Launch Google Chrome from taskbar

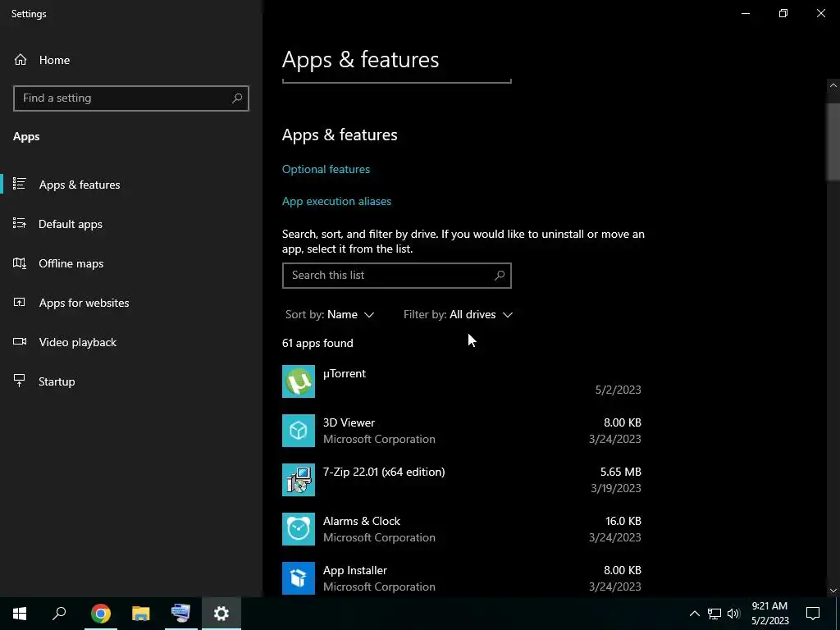coord(100,614)
